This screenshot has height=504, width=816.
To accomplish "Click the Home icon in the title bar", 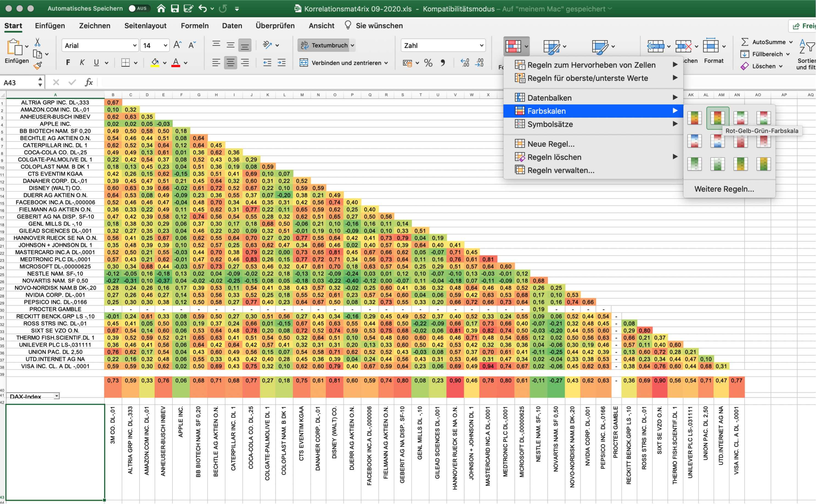I will point(161,8).
